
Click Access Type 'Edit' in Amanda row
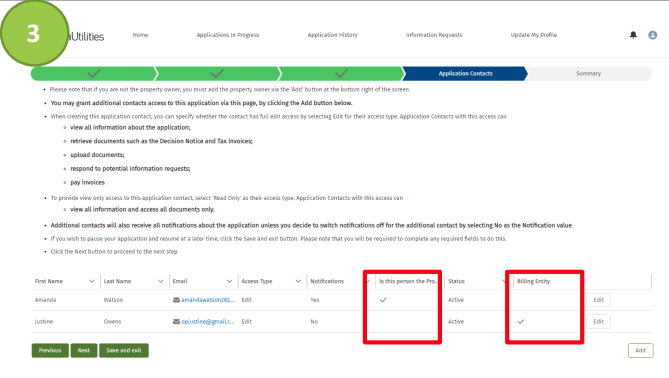[247, 300]
